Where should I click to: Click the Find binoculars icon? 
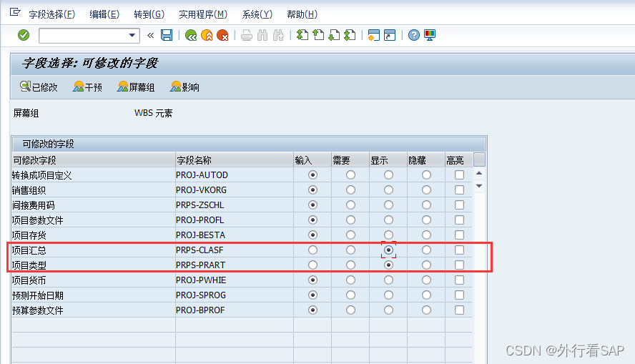click(x=262, y=35)
